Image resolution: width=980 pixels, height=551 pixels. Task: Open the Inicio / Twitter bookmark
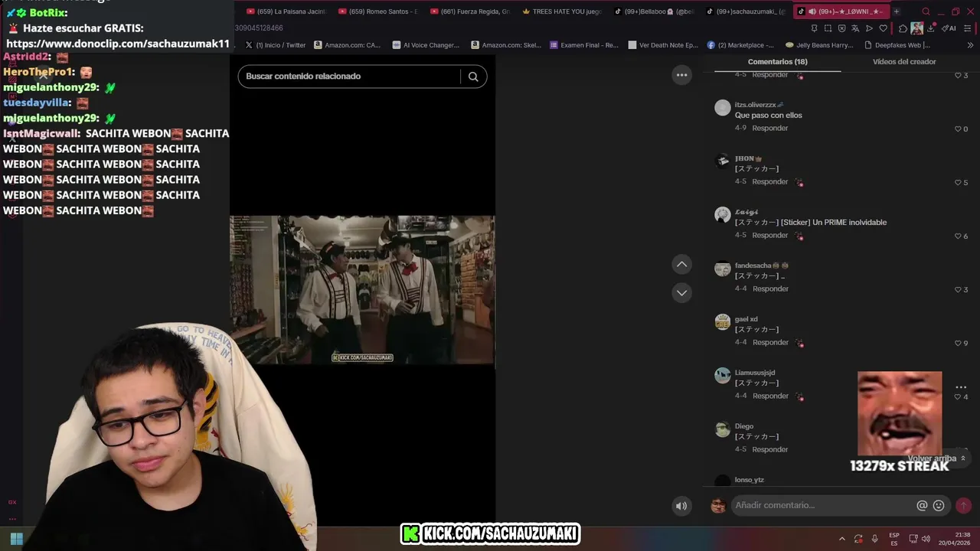click(x=276, y=45)
